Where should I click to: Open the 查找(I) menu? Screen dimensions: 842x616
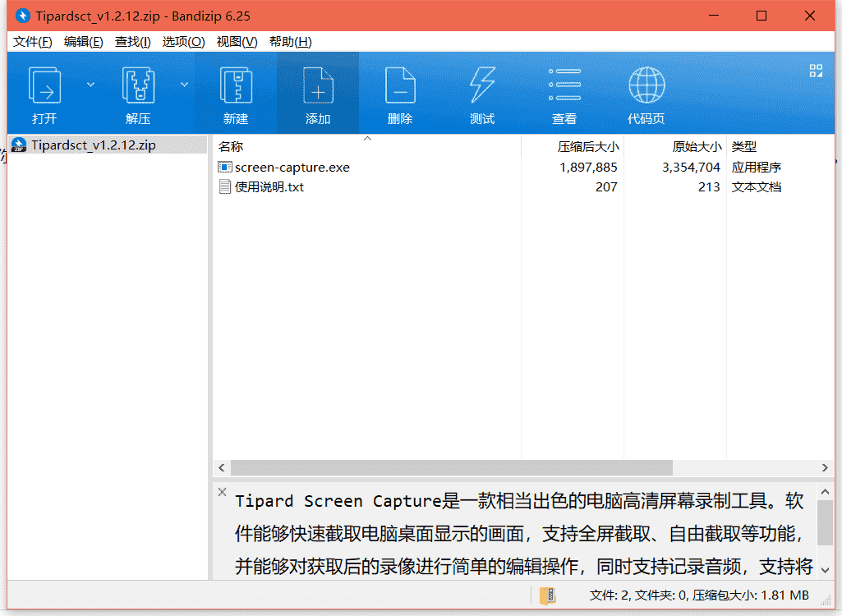point(132,42)
